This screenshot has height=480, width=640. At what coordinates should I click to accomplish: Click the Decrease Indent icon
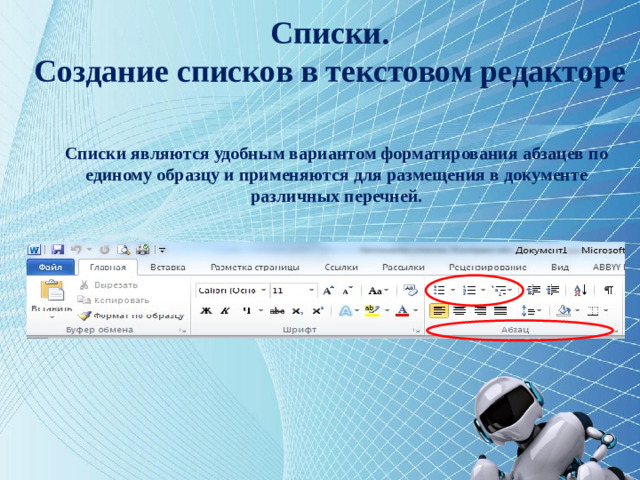533,290
